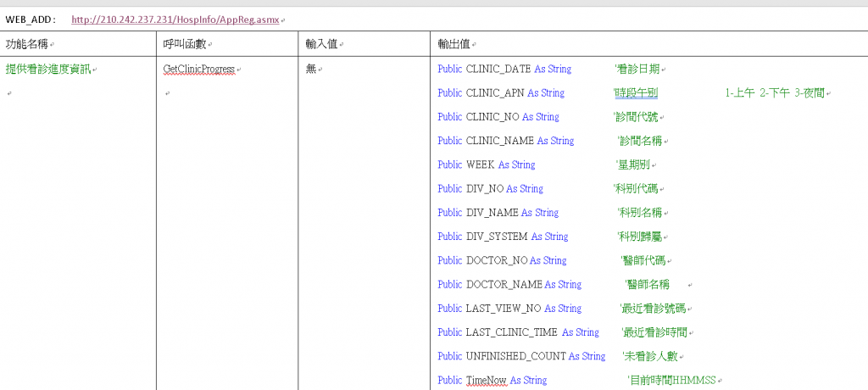Click the 無 input value cell
This screenshot has height=390, width=868.
310,70
